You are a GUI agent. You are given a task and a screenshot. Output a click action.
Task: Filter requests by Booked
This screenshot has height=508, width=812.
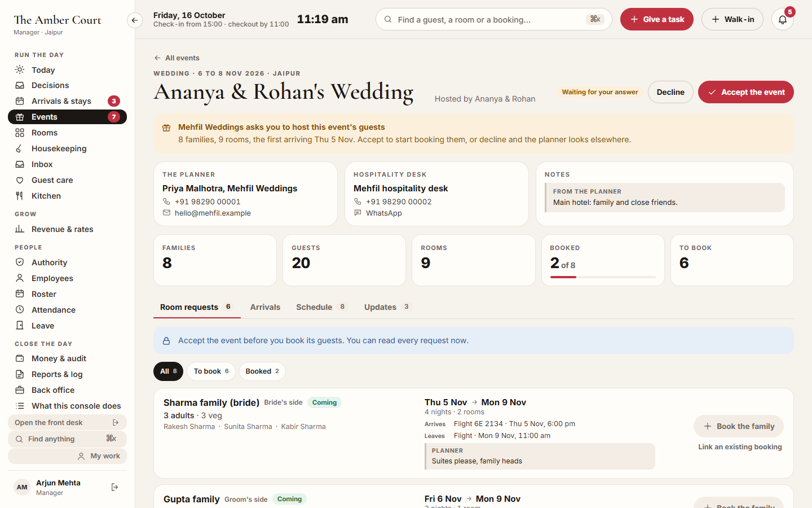pyautogui.click(x=262, y=371)
